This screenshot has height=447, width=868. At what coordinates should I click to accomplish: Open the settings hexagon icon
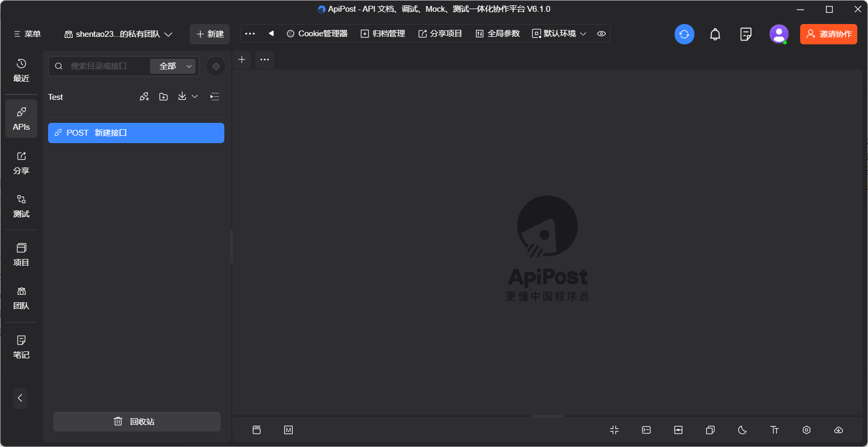tap(807, 430)
